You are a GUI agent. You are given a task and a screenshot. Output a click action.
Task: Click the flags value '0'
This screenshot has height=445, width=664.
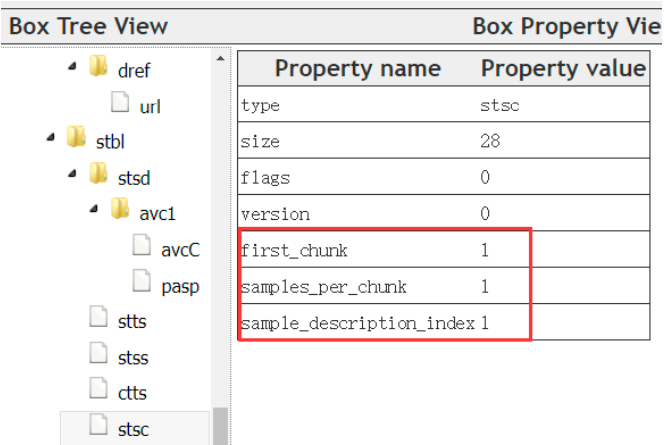pos(485,177)
